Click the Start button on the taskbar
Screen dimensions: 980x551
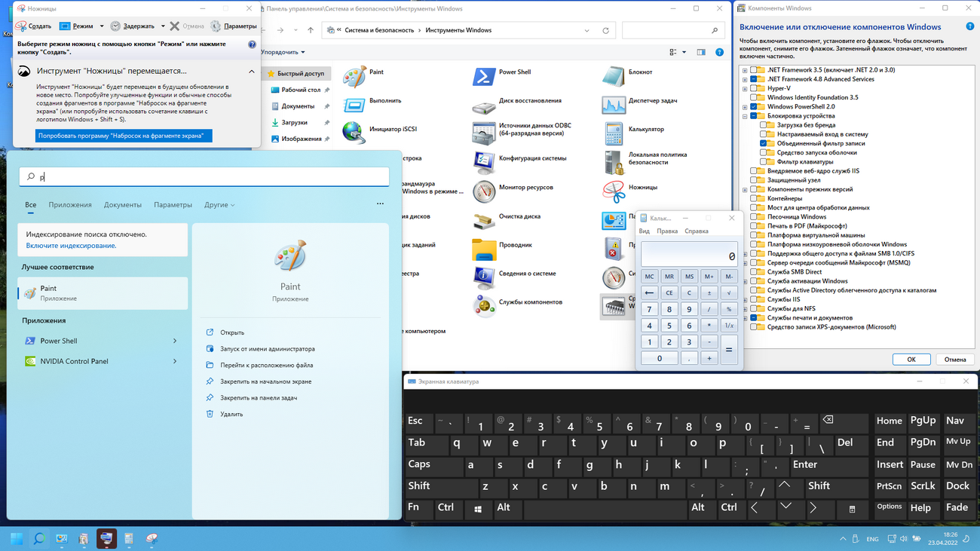[x=16, y=539]
